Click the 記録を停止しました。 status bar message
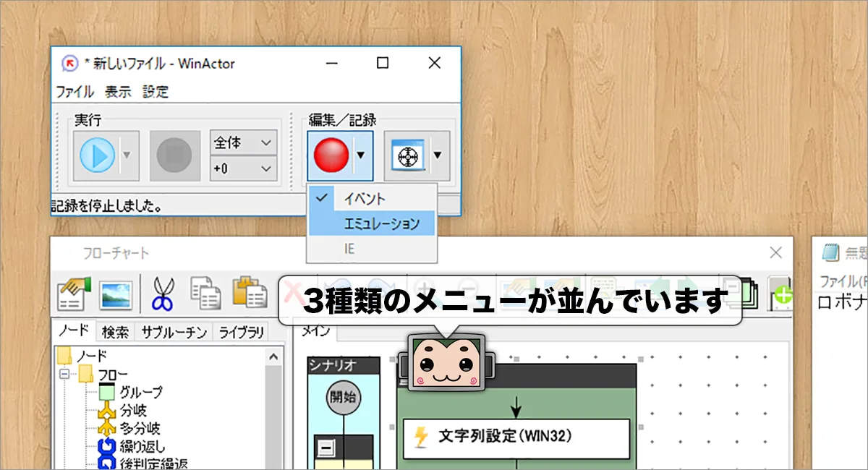This screenshot has width=868, height=470. 106,206
